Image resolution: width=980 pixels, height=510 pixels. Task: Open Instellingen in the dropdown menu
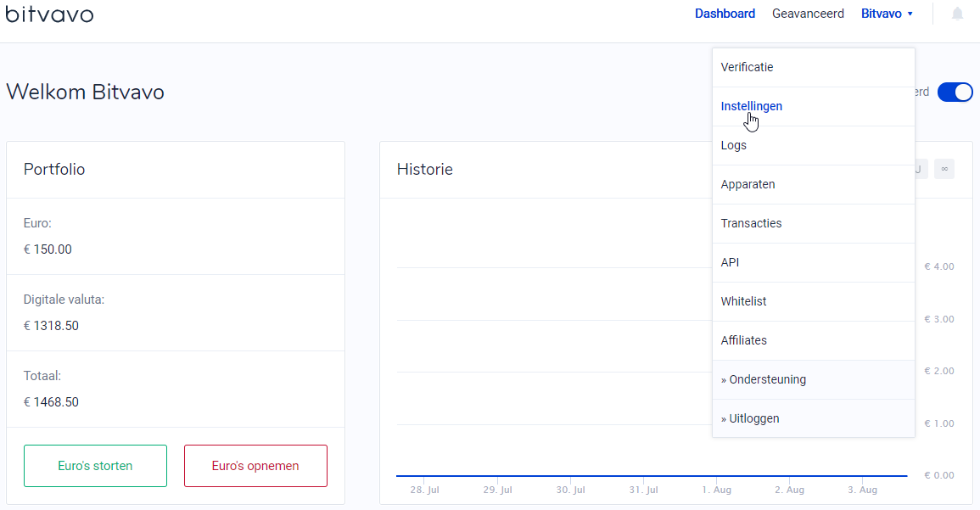(x=813, y=106)
